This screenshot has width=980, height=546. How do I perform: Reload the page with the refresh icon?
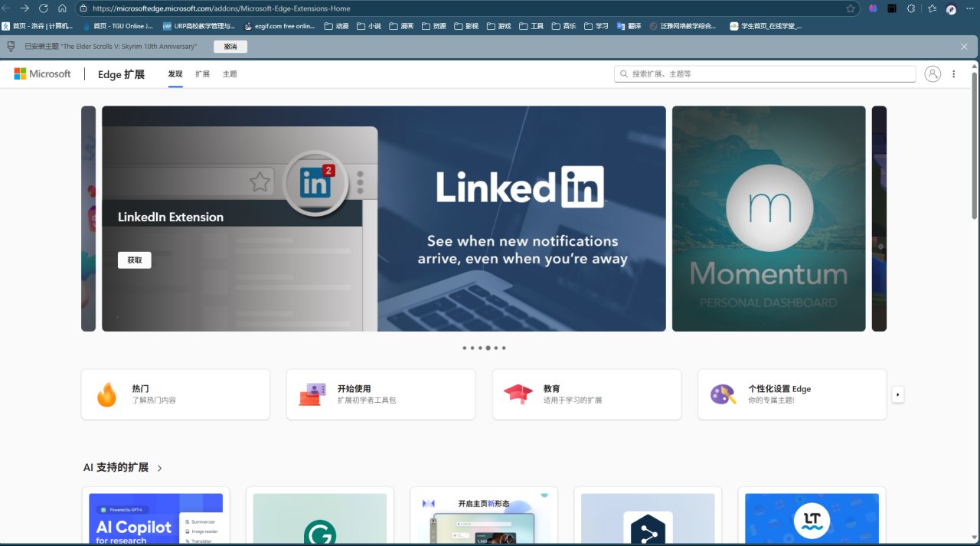(x=44, y=8)
